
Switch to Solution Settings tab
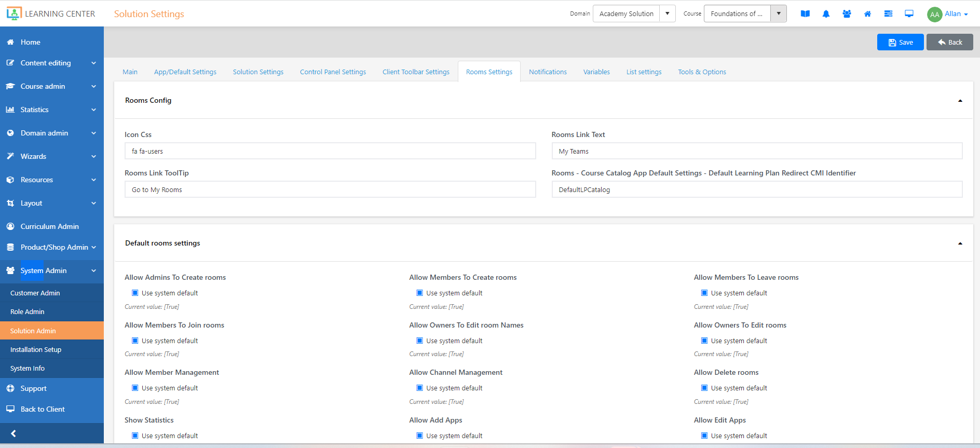point(258,72)
